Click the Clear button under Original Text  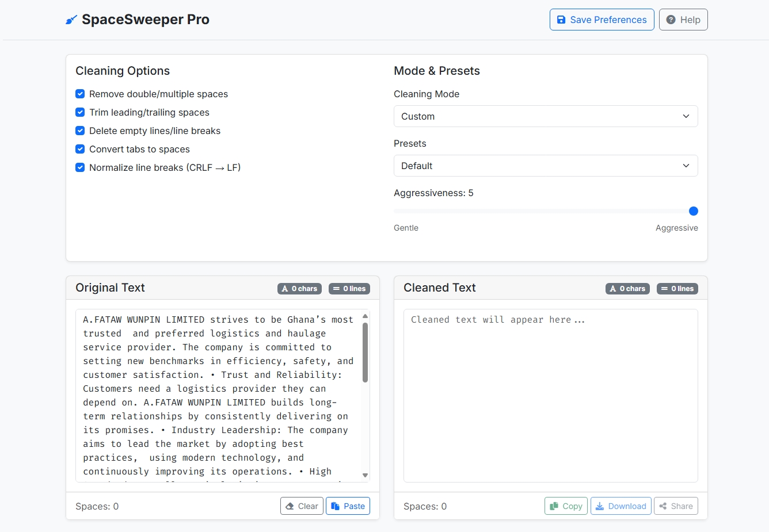tap(302, 506)
